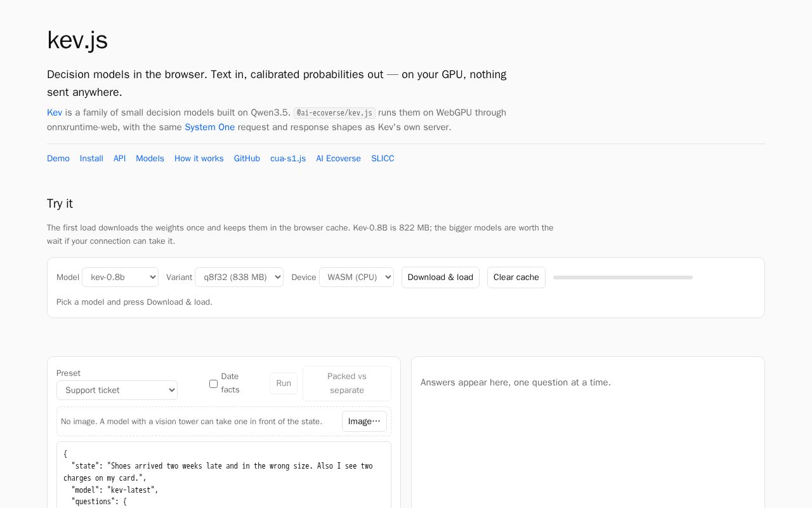Image resolution: width=812 pixels, height=508 pixels.
Task: Click the Download & load button
Action: point(440,277)
